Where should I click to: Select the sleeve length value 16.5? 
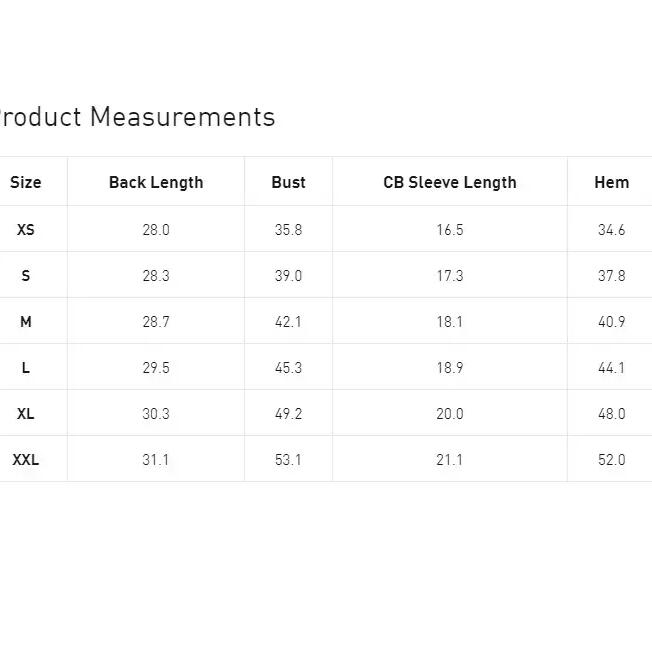[450, 230]
